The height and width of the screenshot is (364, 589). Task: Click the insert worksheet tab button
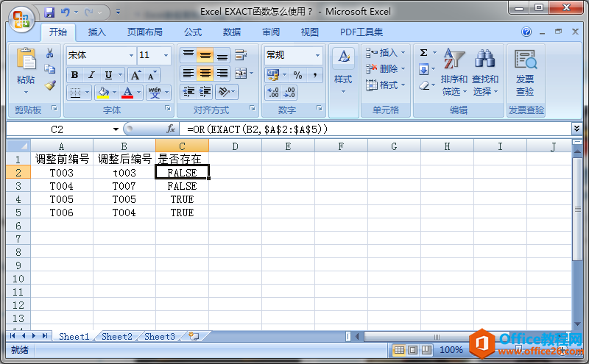click(194, 336)
